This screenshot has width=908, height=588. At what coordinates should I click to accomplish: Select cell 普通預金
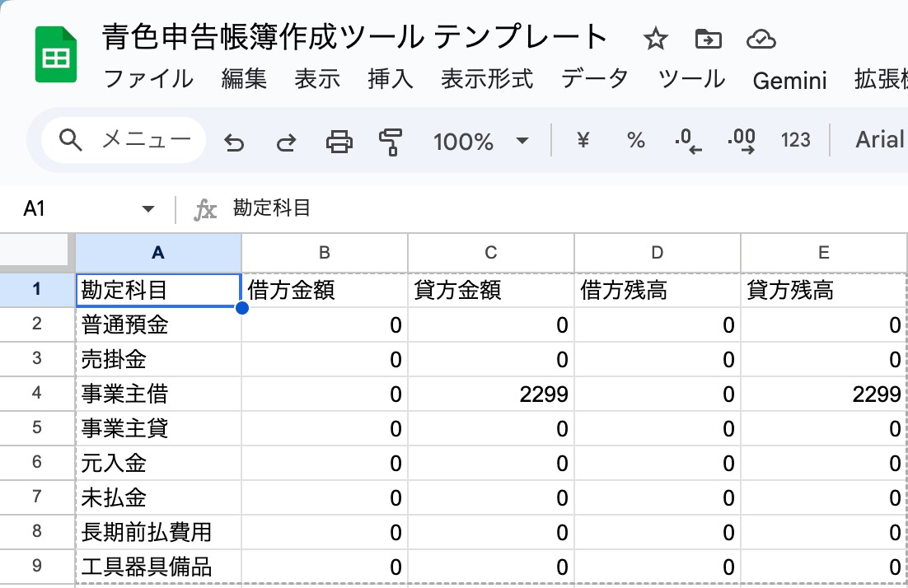point(158,324)
